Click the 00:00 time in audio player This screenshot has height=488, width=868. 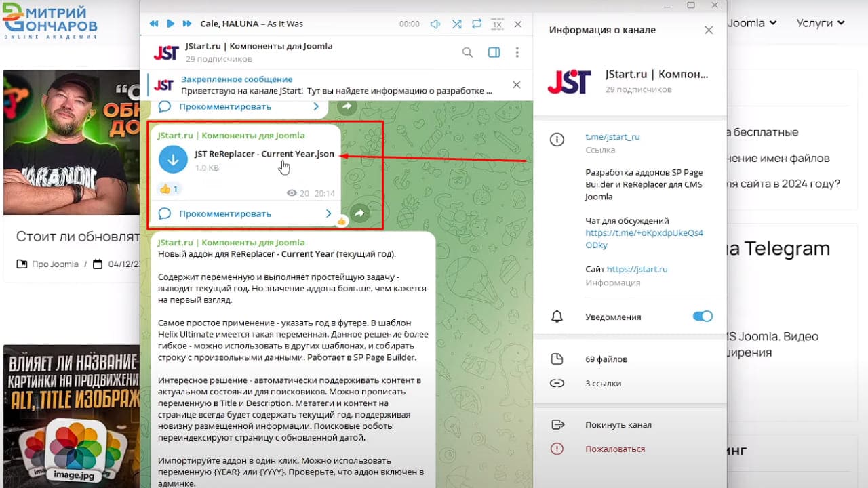410,24
